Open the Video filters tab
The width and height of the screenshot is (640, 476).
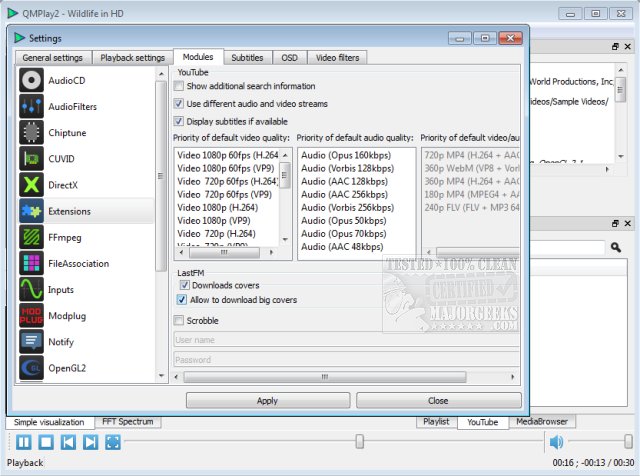point(338,58)
